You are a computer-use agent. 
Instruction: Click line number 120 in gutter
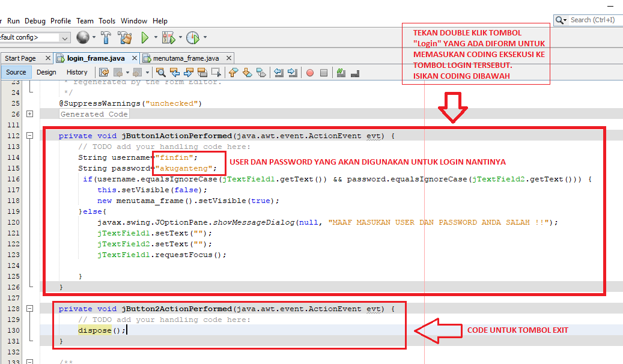pyautogui.click(x=13, y=222)
